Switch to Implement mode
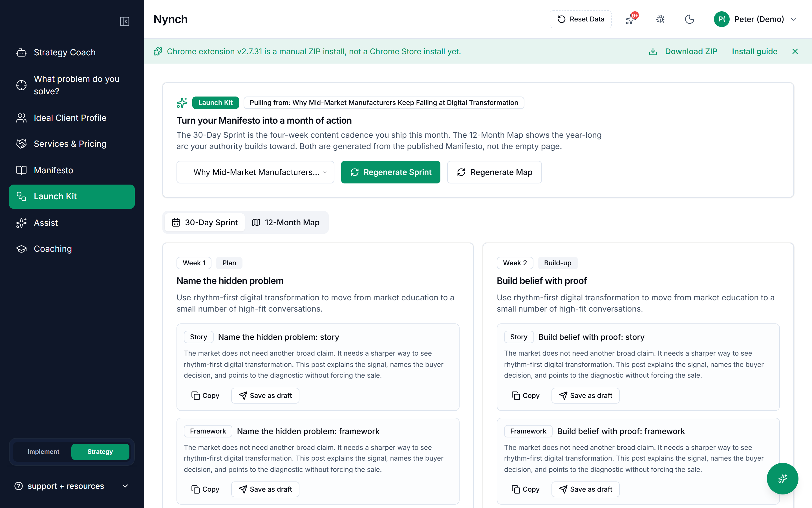The width and height of the screenshot is (812, 508). (x=43, y=452)
